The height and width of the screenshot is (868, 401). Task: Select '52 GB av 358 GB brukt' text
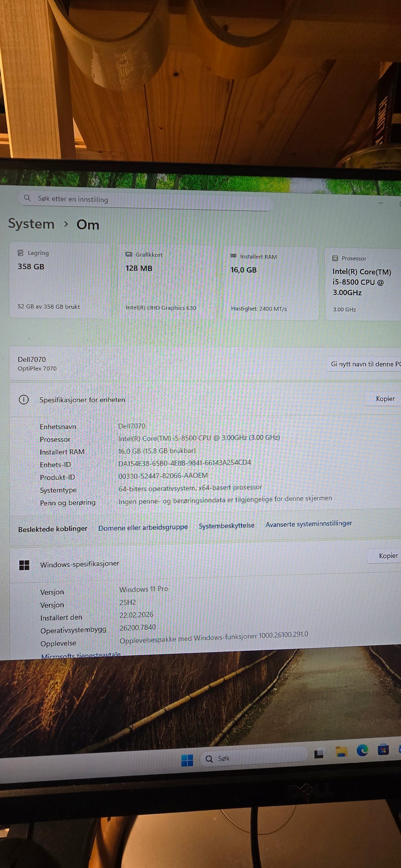coord(48,306)
